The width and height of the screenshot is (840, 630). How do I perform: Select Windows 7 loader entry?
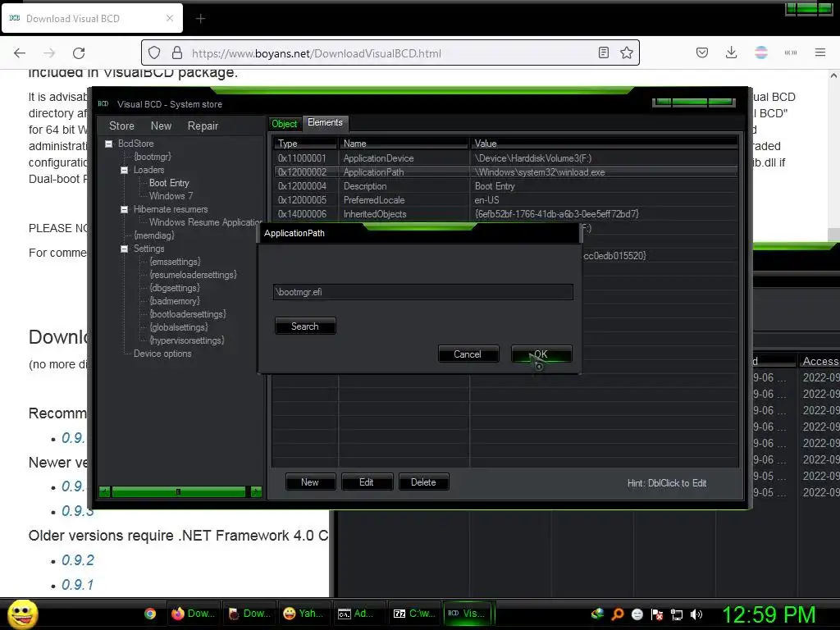click(171, 196)
